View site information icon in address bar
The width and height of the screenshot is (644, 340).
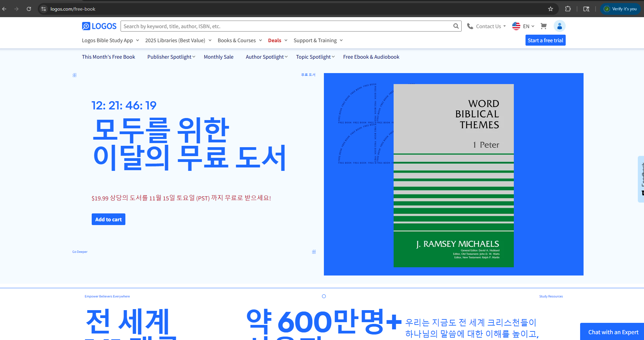(x=44, y=9)
